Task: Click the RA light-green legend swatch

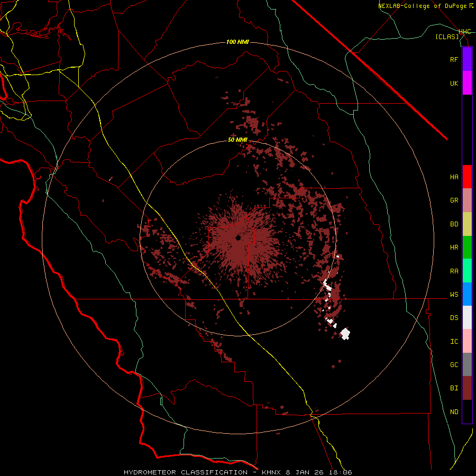Action: click(467, 270)
